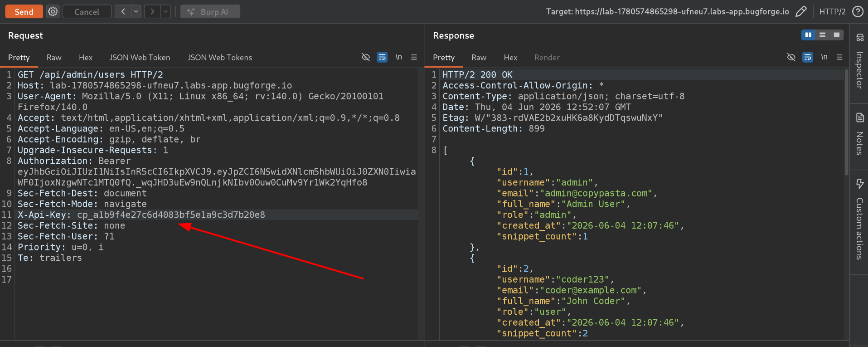Open the help question mark icon

[858, 12]
